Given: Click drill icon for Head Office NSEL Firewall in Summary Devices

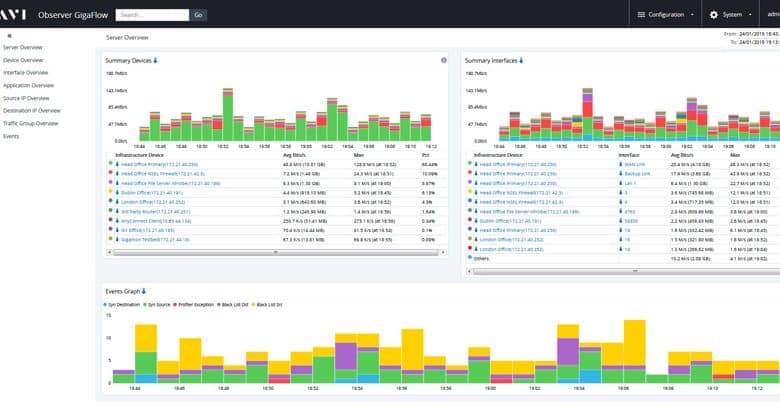Looking at the screenshot, I should point(117,174).
